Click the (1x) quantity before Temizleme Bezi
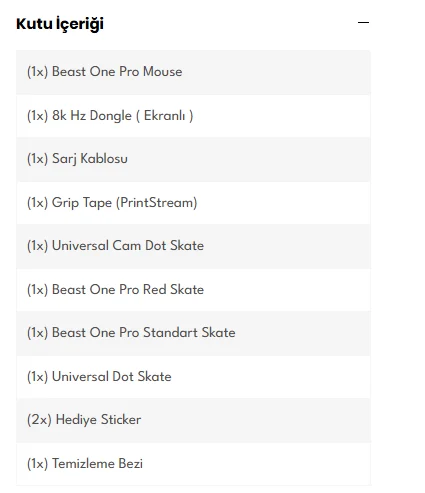425x493 pixels. coord(37,464)
